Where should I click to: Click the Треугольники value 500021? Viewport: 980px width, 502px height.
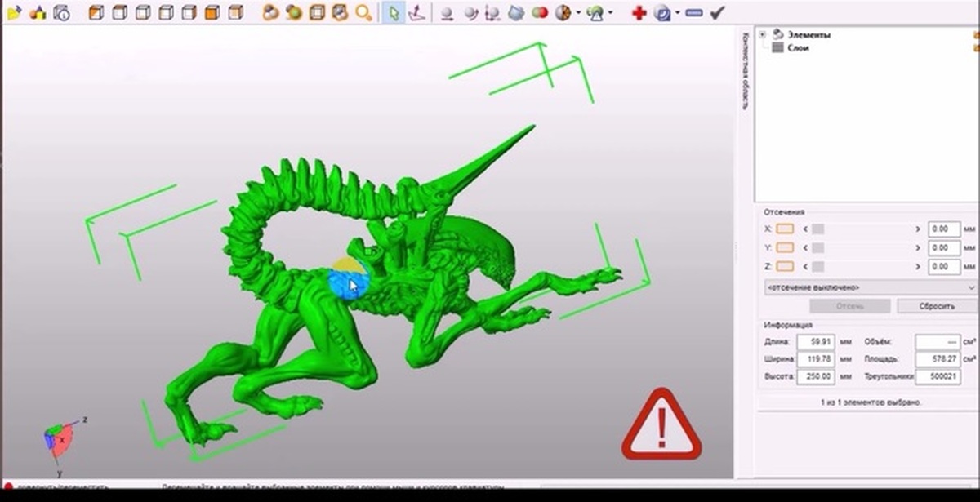pos(937,376)
